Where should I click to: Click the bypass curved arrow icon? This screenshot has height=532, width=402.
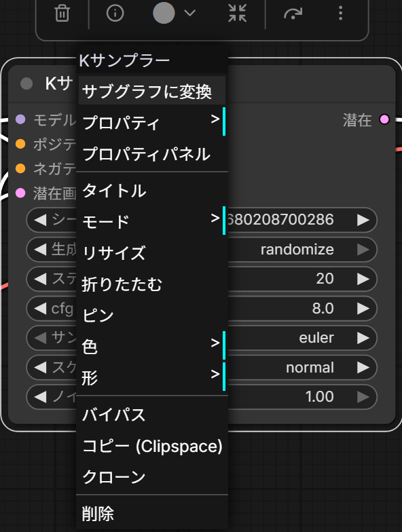click(x=293, y=14)
